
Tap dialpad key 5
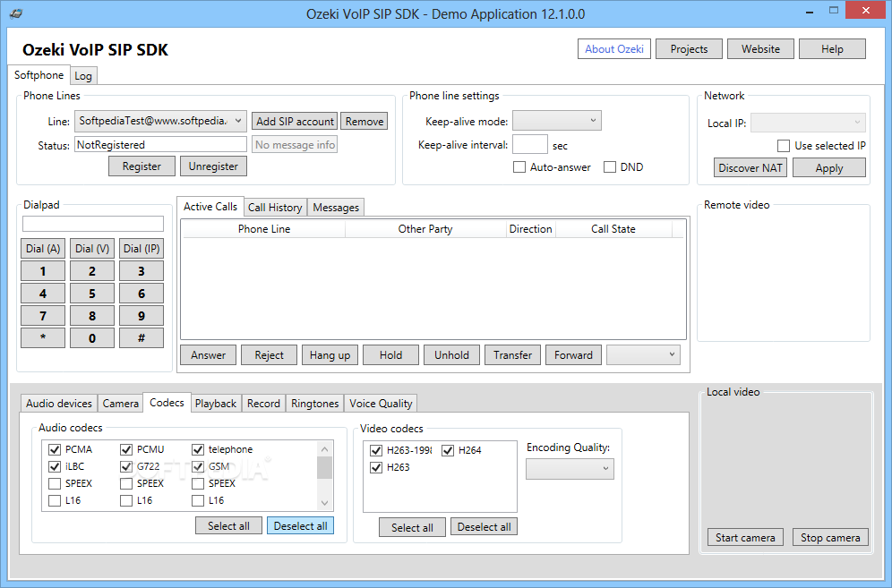click(92, 294)
